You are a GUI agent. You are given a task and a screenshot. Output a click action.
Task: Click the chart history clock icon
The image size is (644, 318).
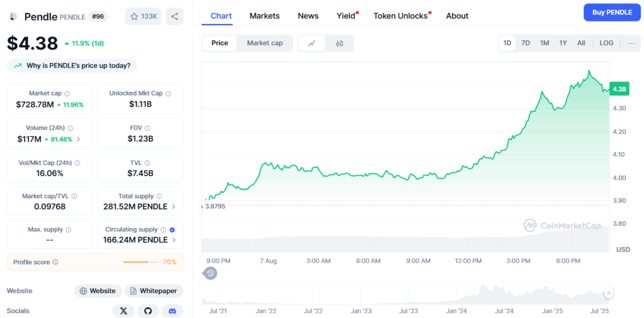pyautogui.click(x=210, y=273)
